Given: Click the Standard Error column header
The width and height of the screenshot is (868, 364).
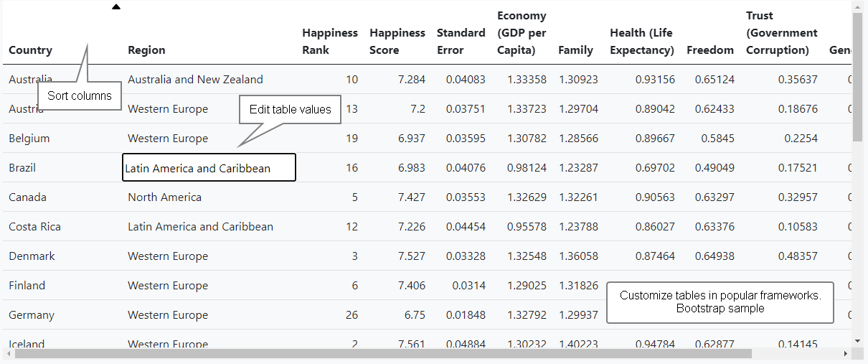Looking at the screenshot, I should 461,42.
